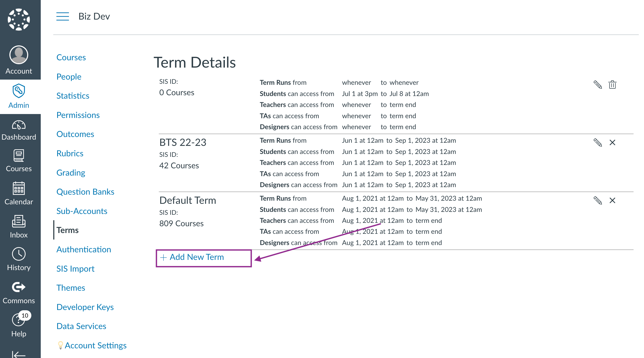Open the Inbox in global navigation

pos(19,226)
